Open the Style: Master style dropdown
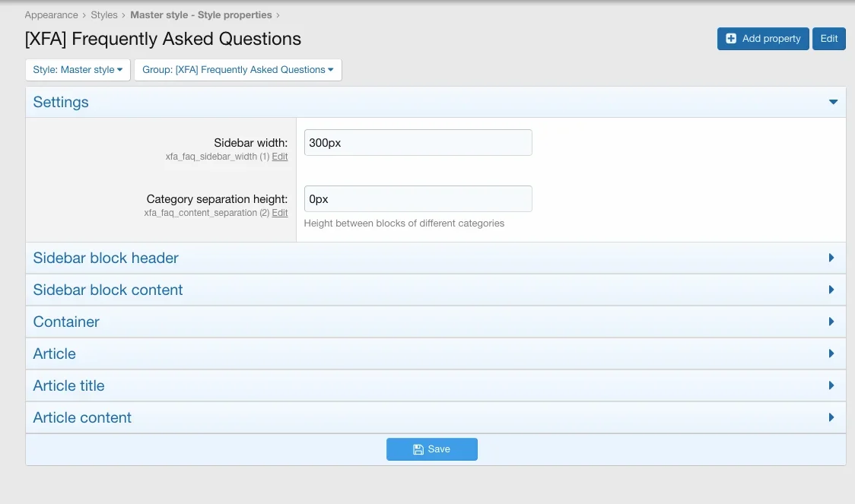The width and height of the screenshot is (855, 504). tap(78, 70)
